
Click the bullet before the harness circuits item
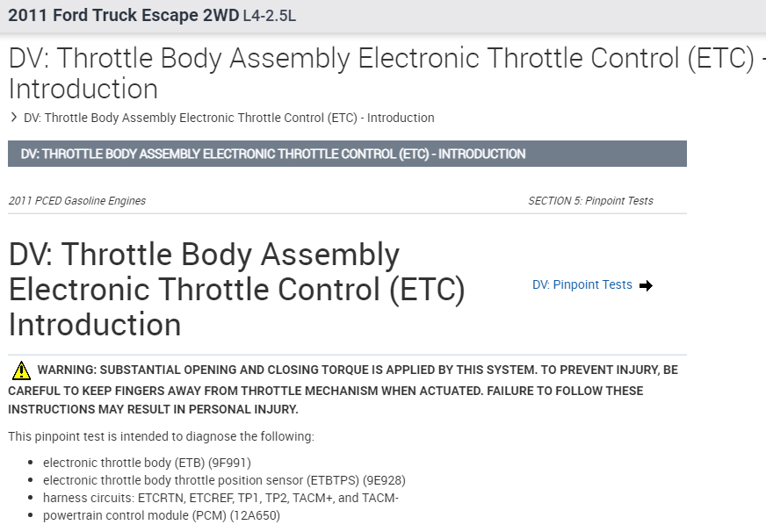tap(33, 498)
